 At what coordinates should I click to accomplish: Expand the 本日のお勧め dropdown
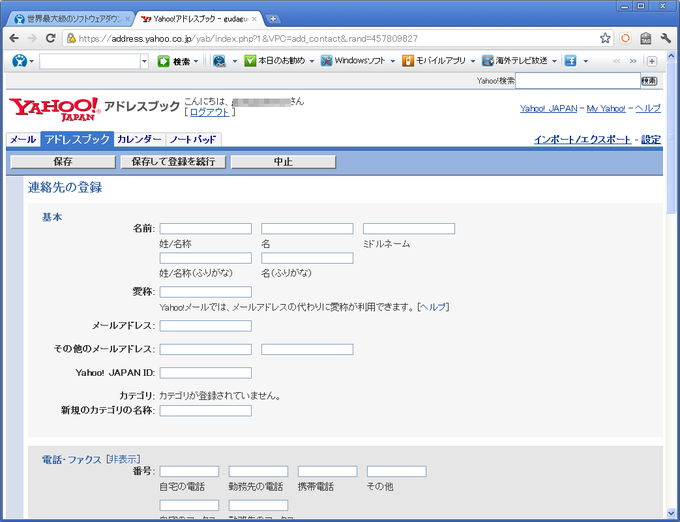coord(312,61)
